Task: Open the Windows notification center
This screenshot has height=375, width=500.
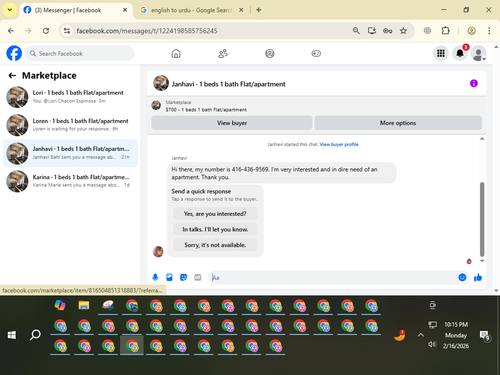Action: (x=484, y=336)
